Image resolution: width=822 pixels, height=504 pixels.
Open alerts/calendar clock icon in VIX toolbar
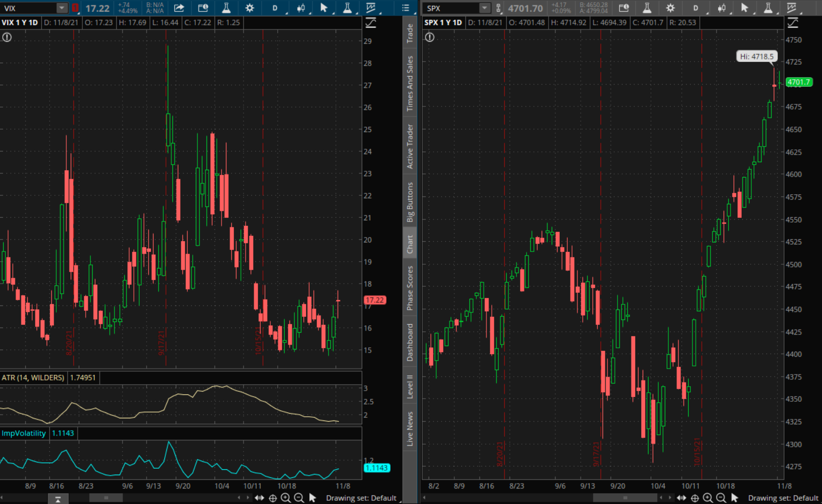(203, 8)
